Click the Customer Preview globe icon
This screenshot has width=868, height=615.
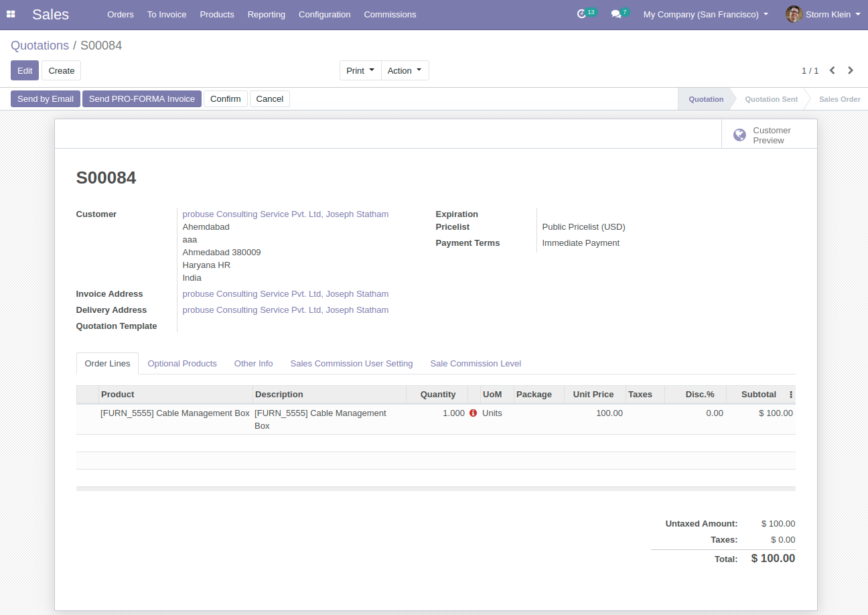coord(739,135)
